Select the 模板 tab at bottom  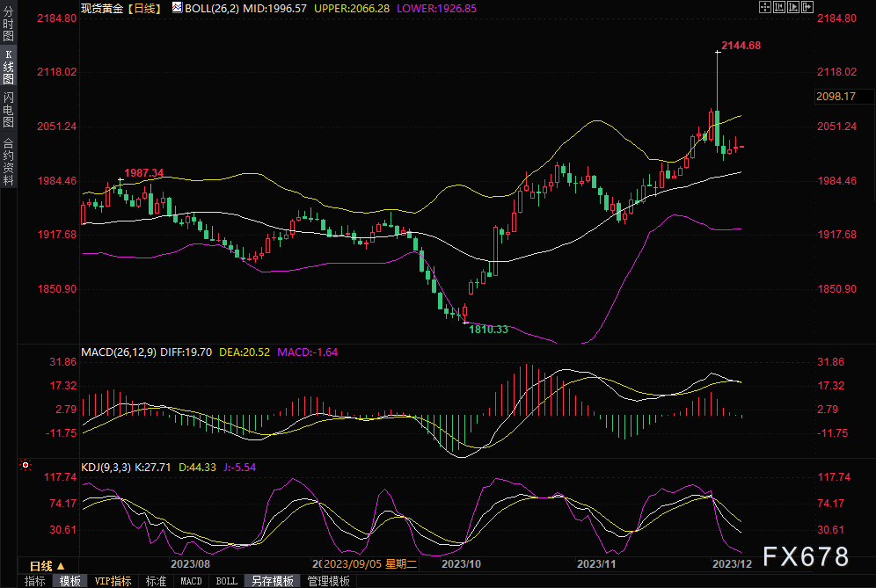(69, 581)
